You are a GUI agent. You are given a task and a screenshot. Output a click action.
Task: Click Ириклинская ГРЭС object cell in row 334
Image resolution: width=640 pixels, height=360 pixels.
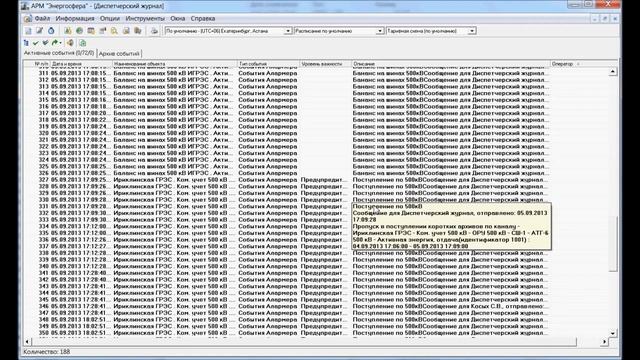[x=175, y=227]
